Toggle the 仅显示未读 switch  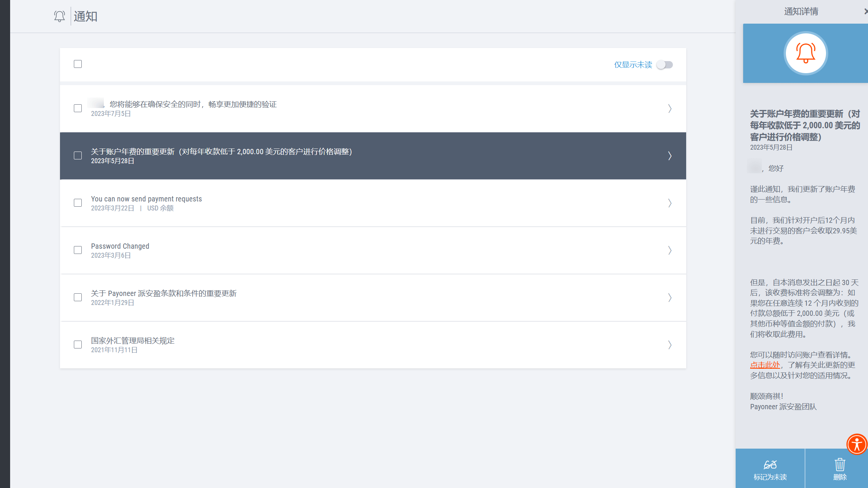665,65
